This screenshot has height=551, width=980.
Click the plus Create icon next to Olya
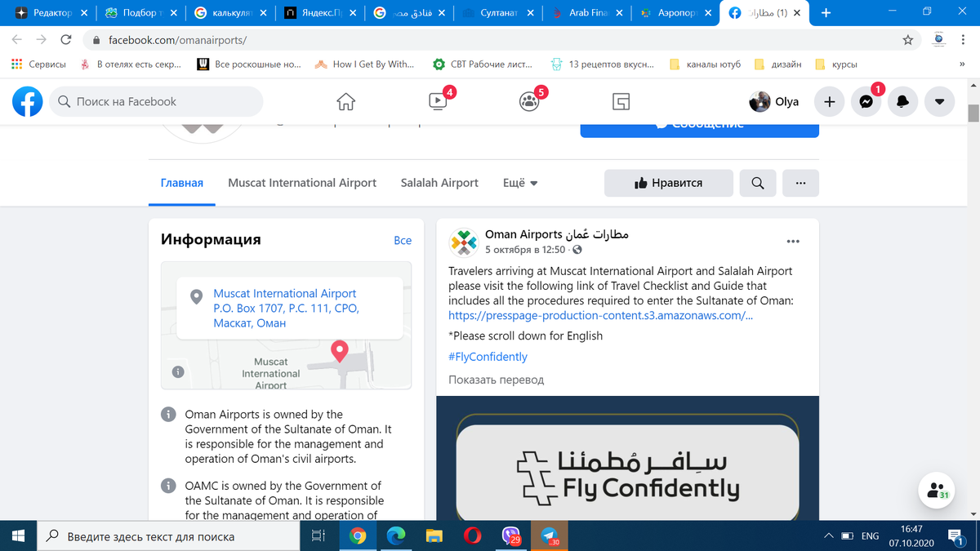[829, 102]
